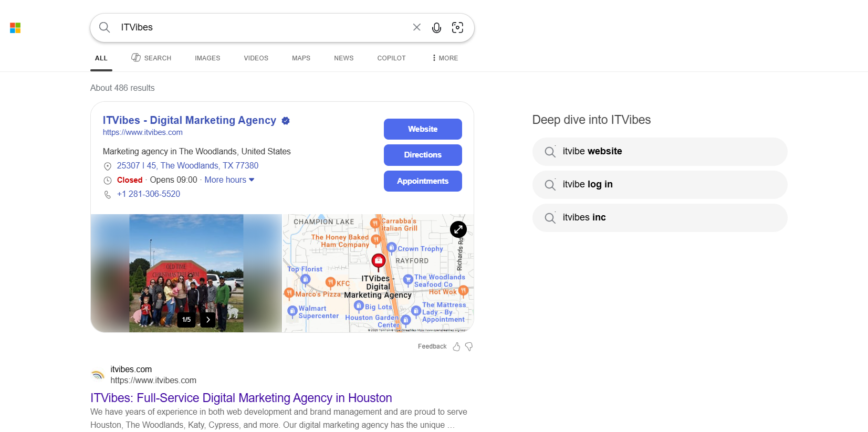Screen dimensions: 868x432
Task: Click the search magnifier icon in search box
Action: click(104, 27)
